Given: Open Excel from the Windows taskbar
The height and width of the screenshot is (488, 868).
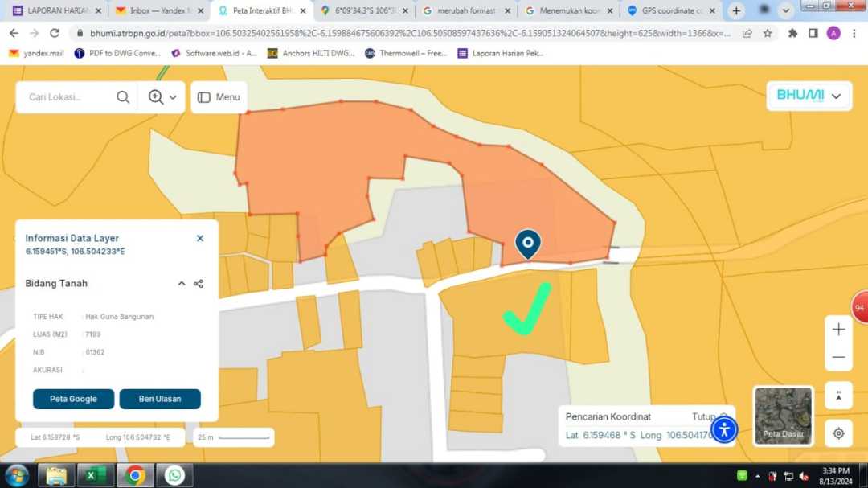Looking at the screenshot, I should [x=96, y=475].
